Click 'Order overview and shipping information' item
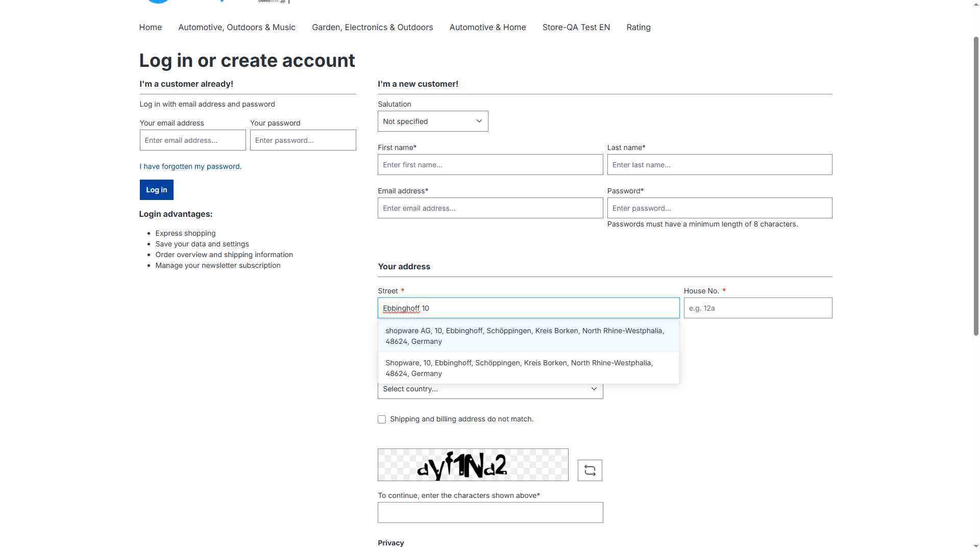 pyautogui.click(x=224, y=255)
